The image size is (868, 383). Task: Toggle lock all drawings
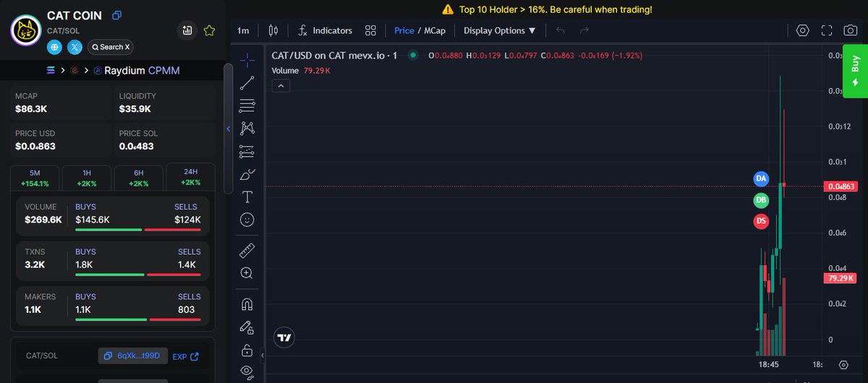[247, 350]
